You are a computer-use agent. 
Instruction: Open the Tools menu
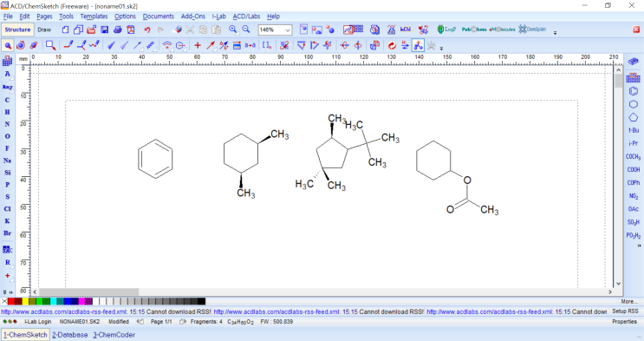pos(66,16)
